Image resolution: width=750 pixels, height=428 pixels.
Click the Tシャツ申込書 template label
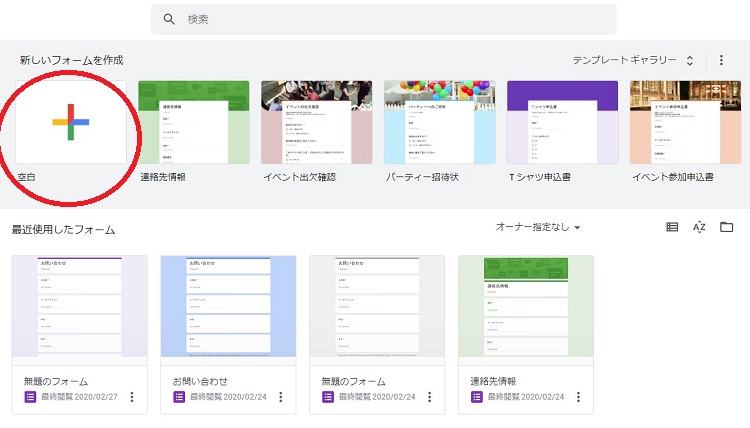click(540, 177)
